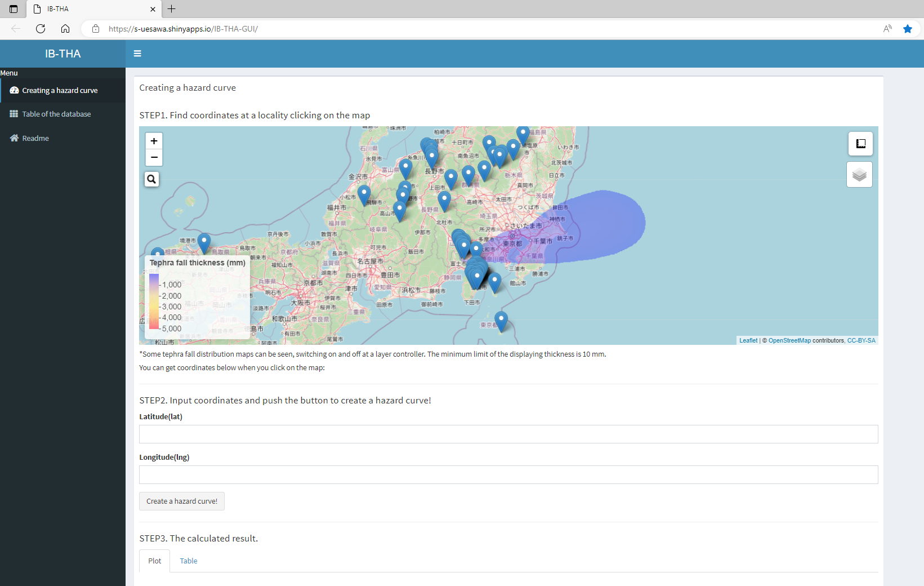Click the home icon beside Readme
Viewport: 924px width, 586px height.
[x=13, y=137]
